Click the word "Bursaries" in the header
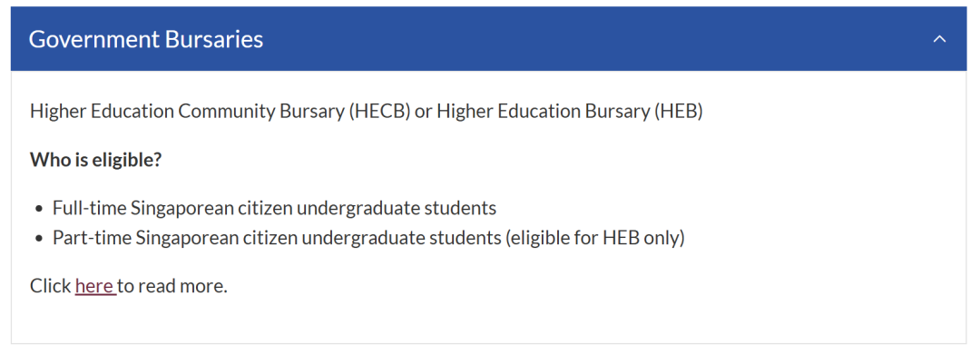Image resolution: width=980 pixels, height=355 pixels. 214,39
